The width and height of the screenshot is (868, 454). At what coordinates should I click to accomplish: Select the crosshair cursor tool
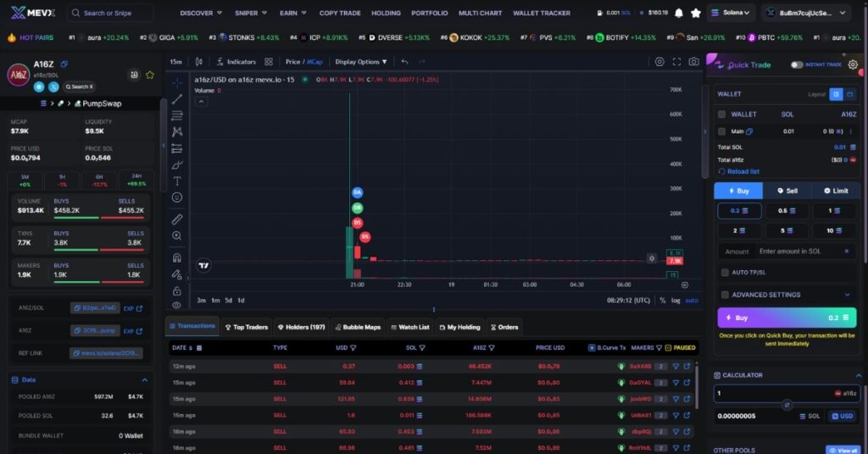[x=177, y=83]
